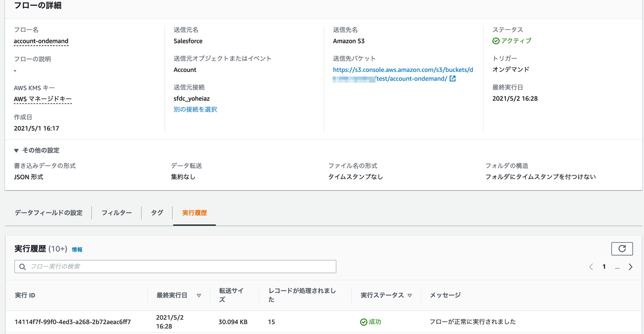This screenshot has width=644, height=334.
Task: Click the オンデマンド trigger value
Action: (511, 70)
